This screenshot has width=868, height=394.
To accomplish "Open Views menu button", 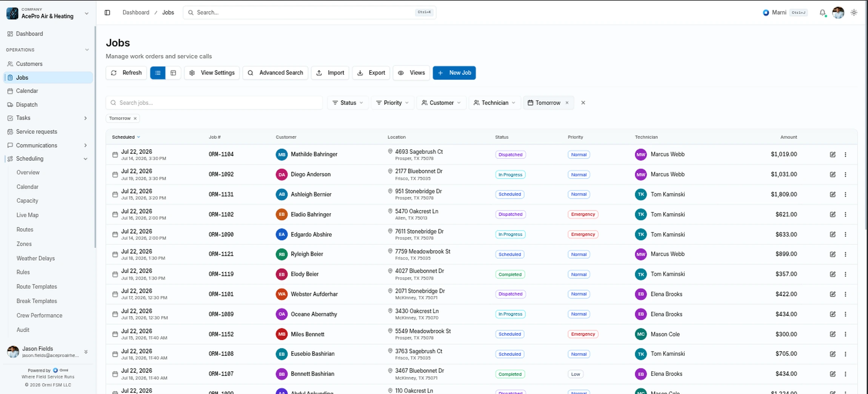I will point(411,73).
